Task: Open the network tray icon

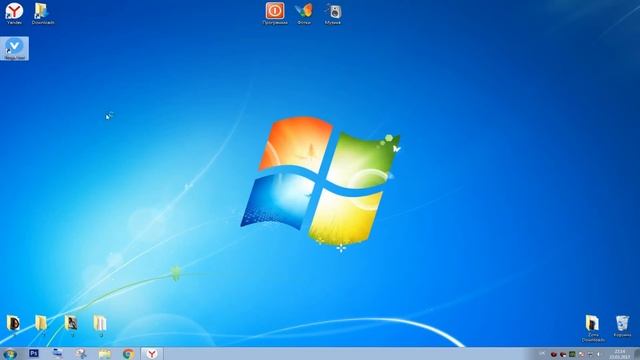Action: point(590,354)
